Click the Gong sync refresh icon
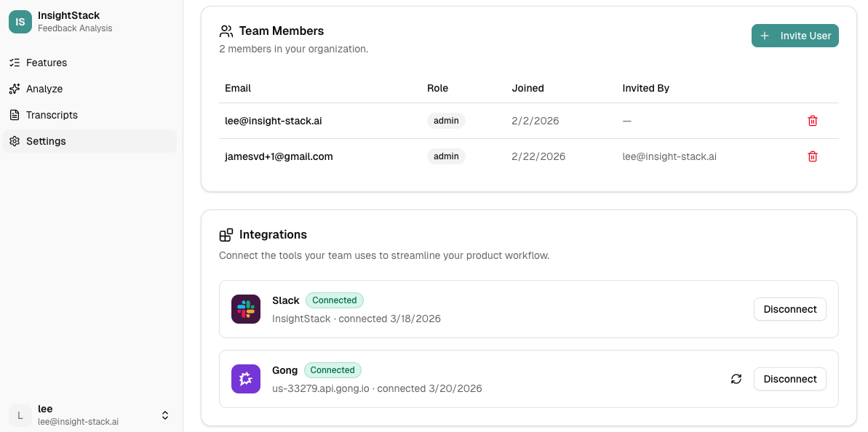The image size is (868, 432). 736,379
